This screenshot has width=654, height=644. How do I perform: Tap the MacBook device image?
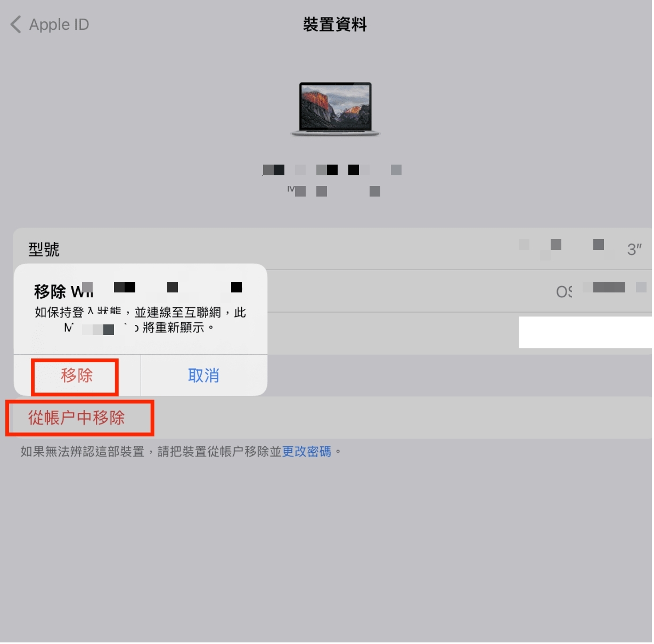click(x=335, y=109)
